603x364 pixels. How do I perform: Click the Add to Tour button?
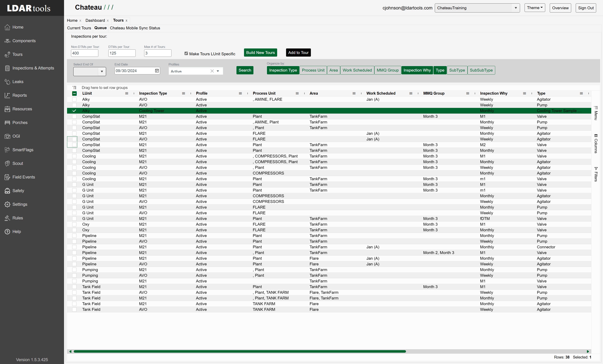point(298,53)
